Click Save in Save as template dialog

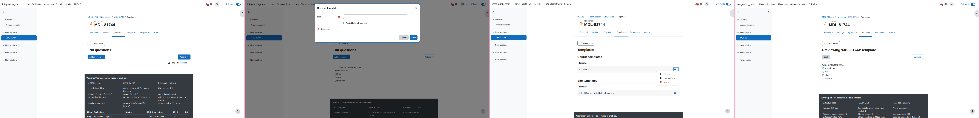(x=414, y=38)
